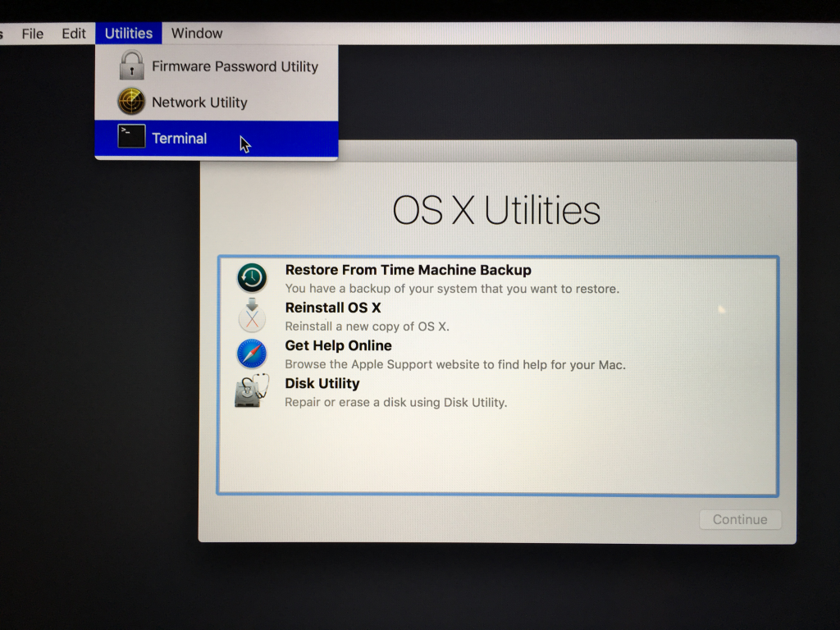The height and width of the screenshot is (630, 840).
Task: Click the Network Utility radar icon
Action: click(x=130, y=102)
